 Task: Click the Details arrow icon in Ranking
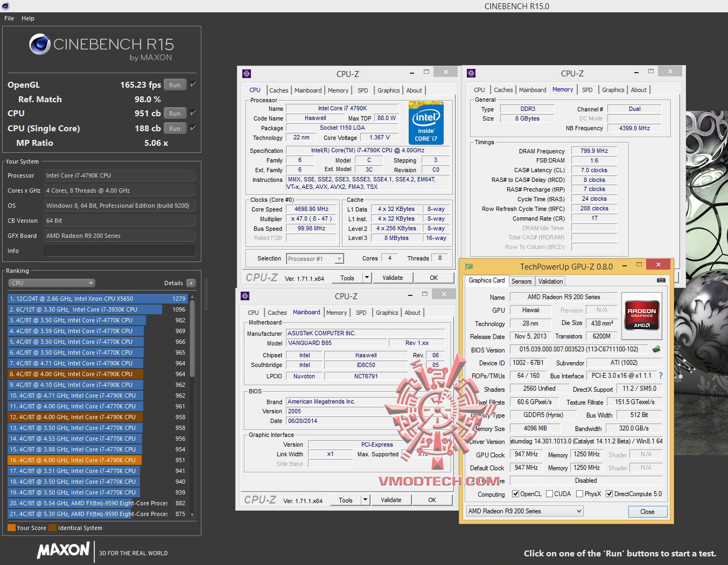click(191, 283)
